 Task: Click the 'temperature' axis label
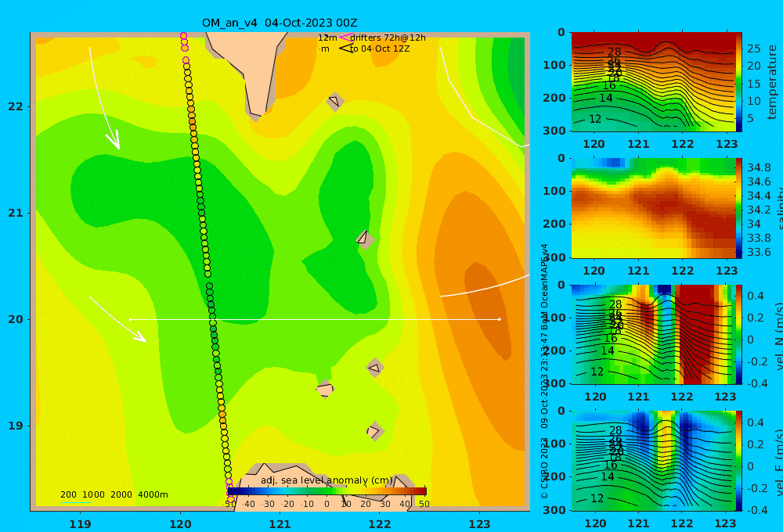(772, 82)
